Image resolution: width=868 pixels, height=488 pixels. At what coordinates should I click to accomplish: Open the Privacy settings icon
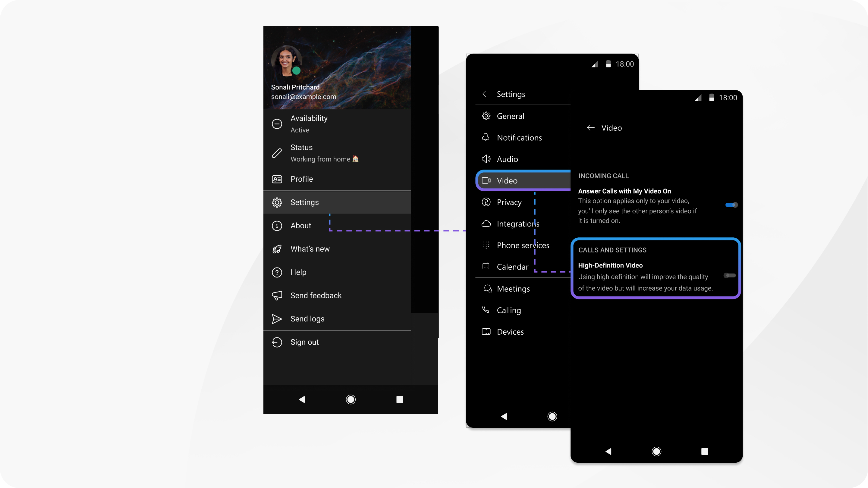(x=486, y=202)
